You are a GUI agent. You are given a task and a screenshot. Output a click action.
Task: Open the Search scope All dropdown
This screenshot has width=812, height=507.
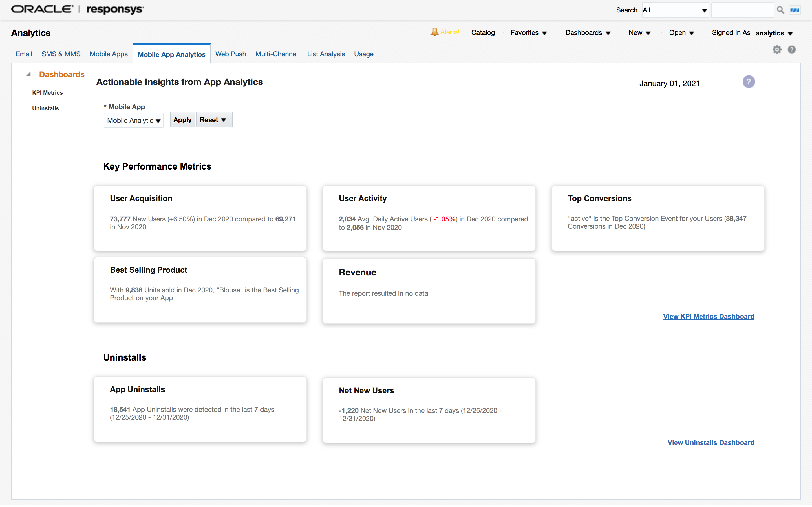pos(675,10)
